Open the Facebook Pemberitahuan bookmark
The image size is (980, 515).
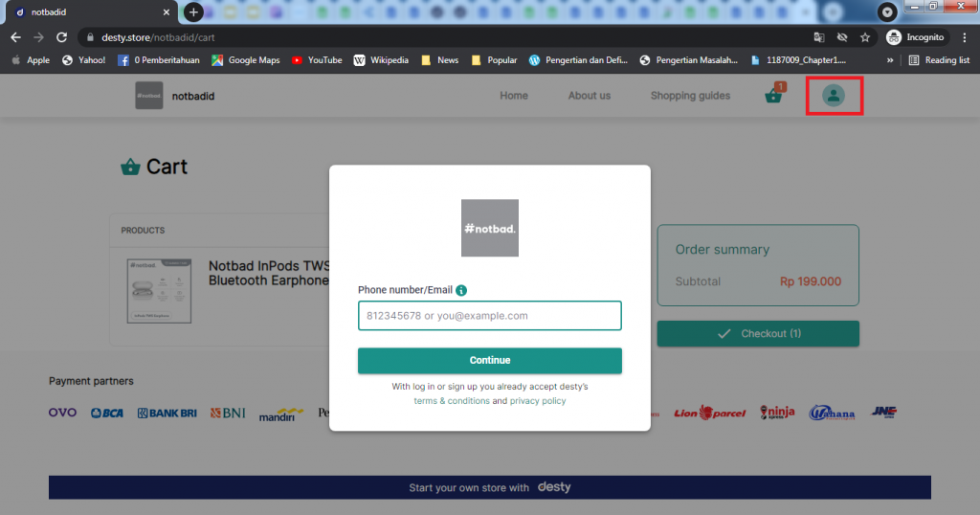(x=159, y=60)
